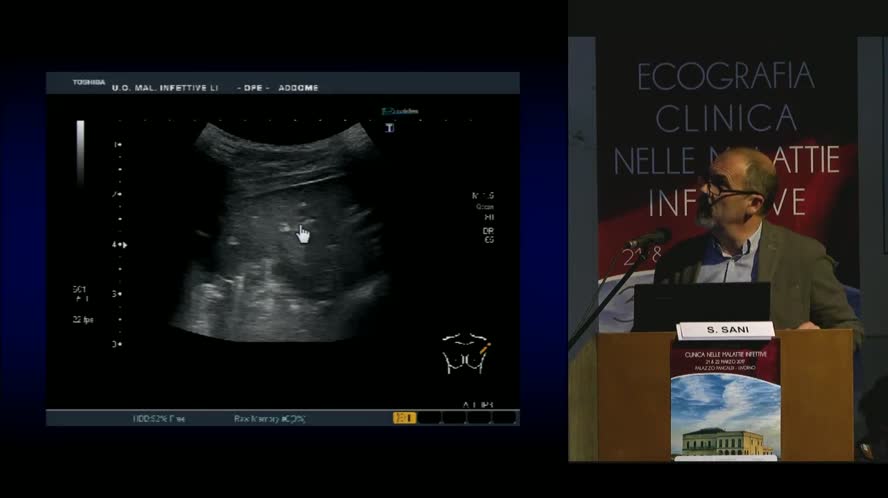This screenshot has height=498, width=888.
Task: Click the HDD free space status text
Action: point(159,418)
